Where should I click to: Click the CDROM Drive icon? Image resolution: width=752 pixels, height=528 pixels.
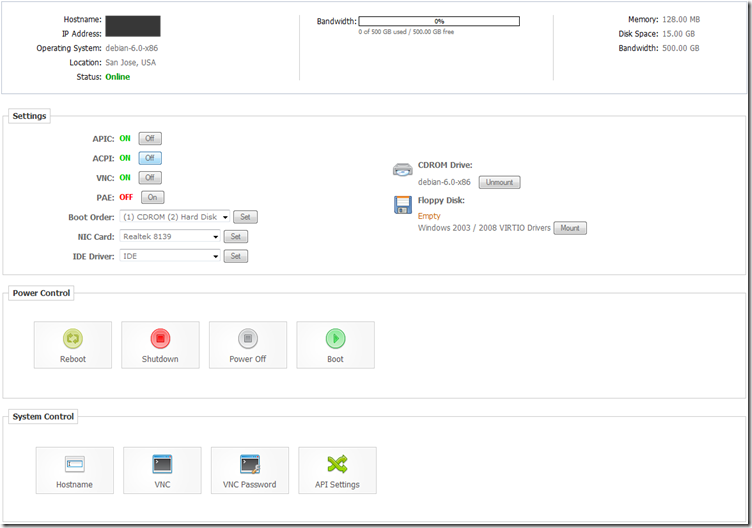[402, 170]
